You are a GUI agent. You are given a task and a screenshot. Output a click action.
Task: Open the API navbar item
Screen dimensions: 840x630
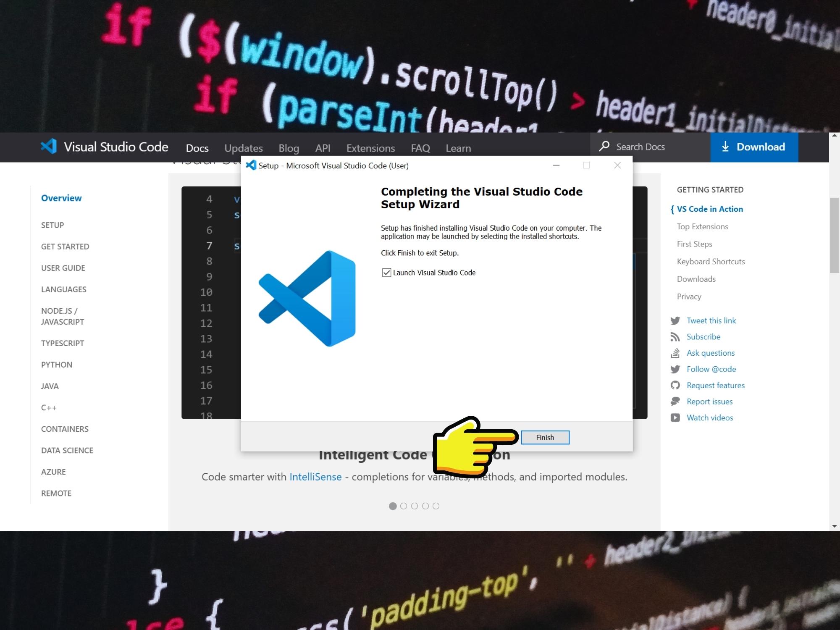(323, 148)
